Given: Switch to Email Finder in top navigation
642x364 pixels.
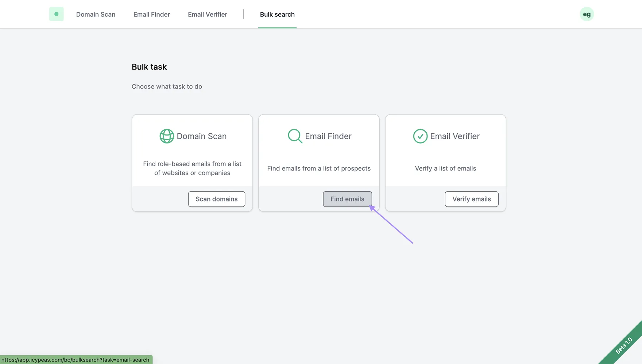Looking at the screenshot, I should [x=151, y=15].
